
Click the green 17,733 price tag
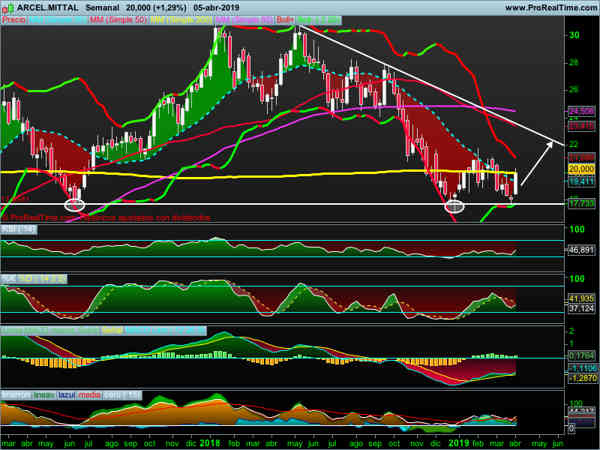581,203
